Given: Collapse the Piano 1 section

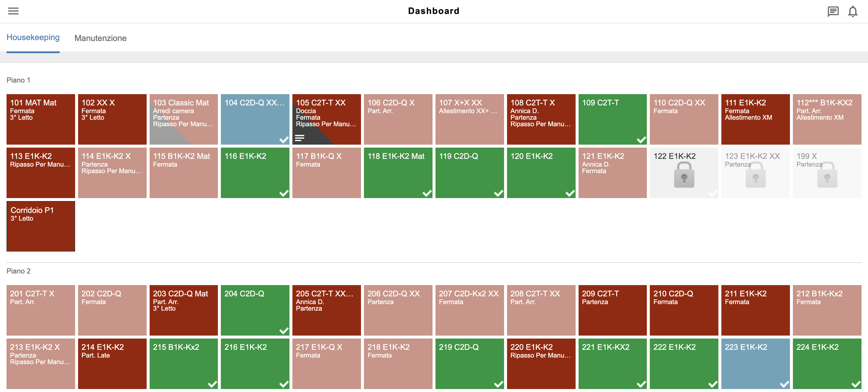Looking at the screenshot, I should [18, 80].
